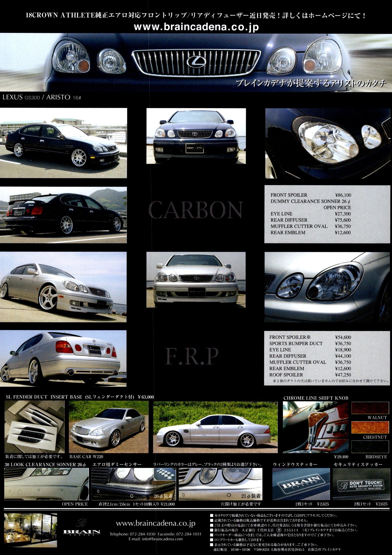
Task: Click the carbon 'FRONT SPOILER ¥86,100' row
Action: 311,195
